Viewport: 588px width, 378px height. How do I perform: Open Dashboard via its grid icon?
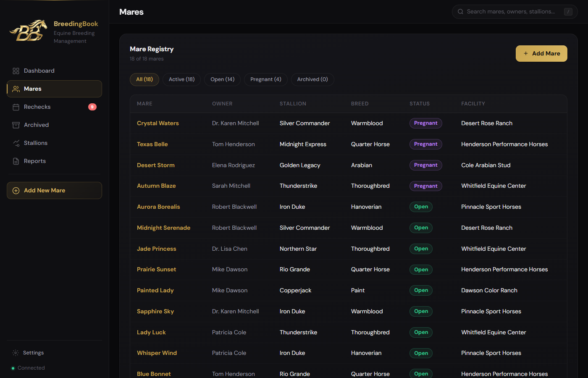point(16,71)
